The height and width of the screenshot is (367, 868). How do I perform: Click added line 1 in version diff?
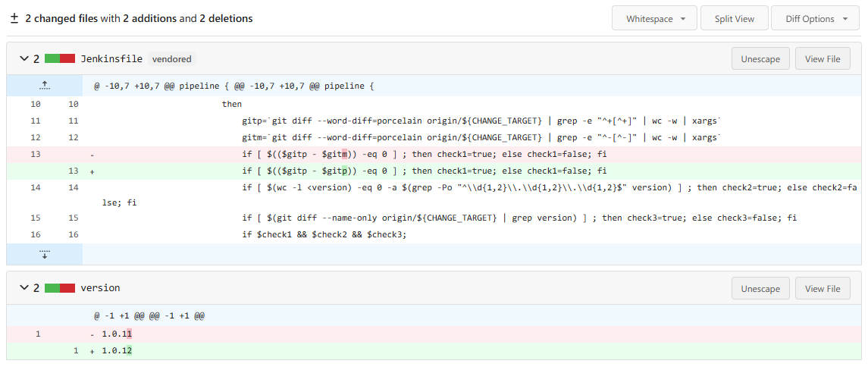(76, 350)
